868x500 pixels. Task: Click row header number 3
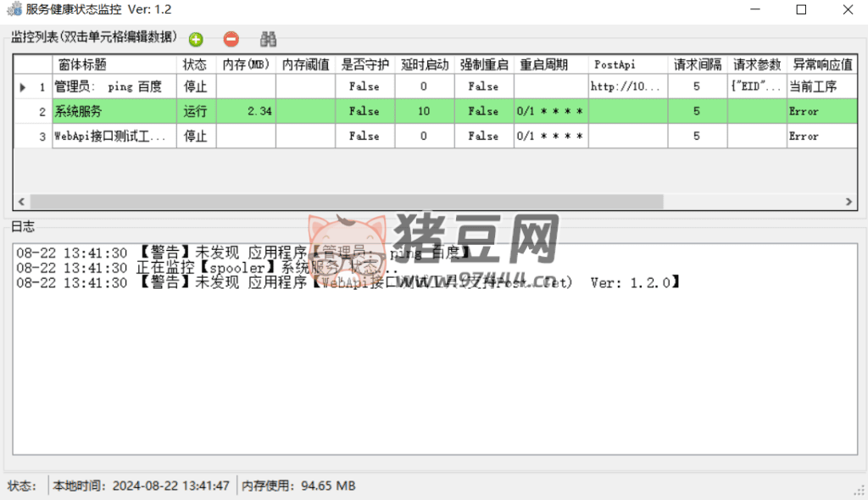(x=33, y=136)
